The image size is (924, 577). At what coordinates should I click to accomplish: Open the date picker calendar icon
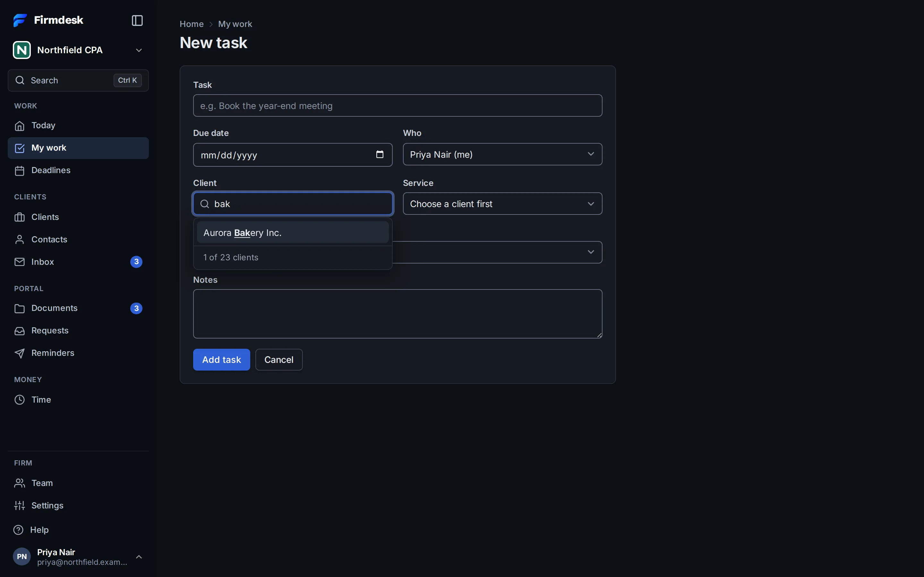(380, 155)
